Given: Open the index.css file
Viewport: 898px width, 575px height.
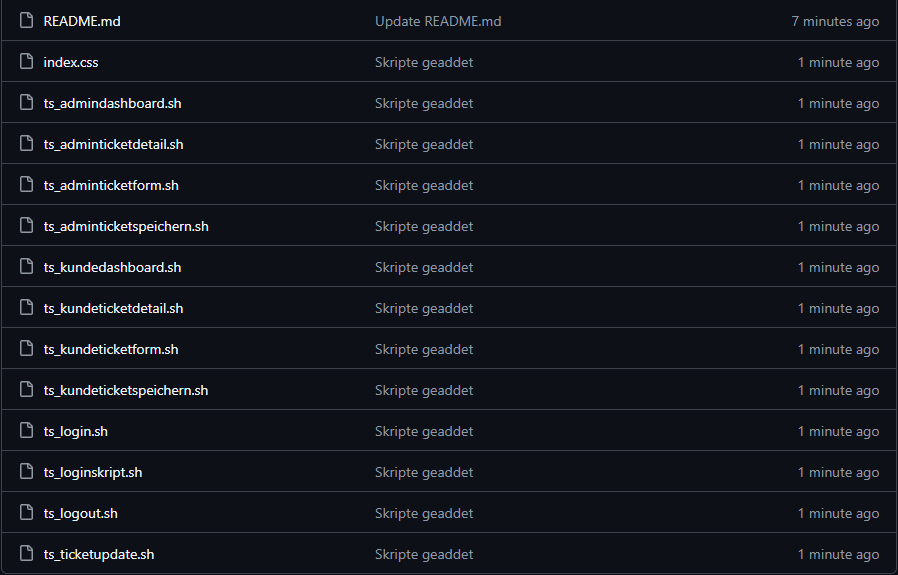Looking at the screenshot, I should [71, 62].
